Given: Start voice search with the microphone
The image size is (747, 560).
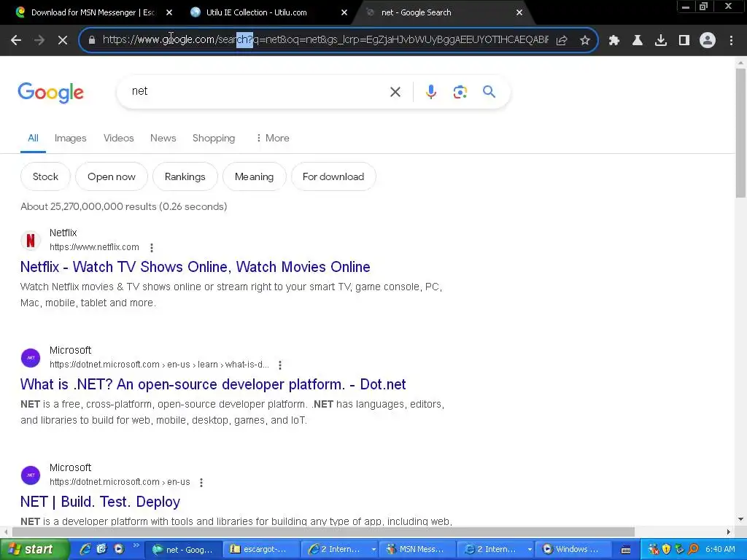Looking at the screenshot, I should pyautogui.click(x=431, y=92).
